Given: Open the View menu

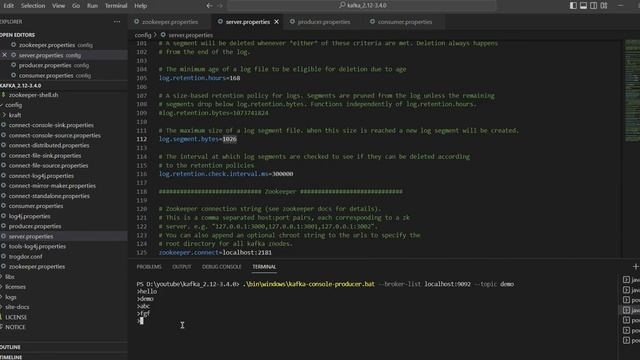Looking at the screenshot, I should click(58, 6).
